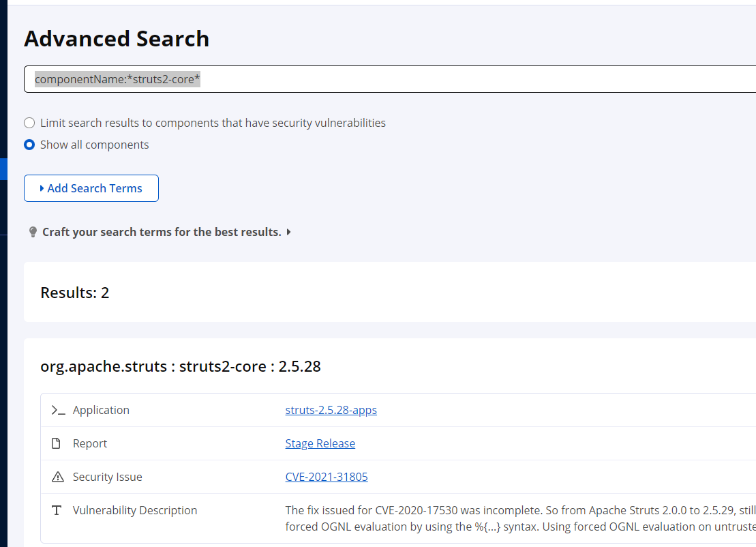Click the document icon beside Report
756x547 pixels.
point(57,444)
